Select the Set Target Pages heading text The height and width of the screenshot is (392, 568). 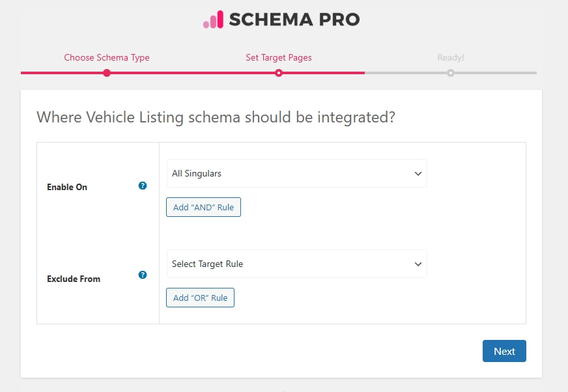click(279, 57)
